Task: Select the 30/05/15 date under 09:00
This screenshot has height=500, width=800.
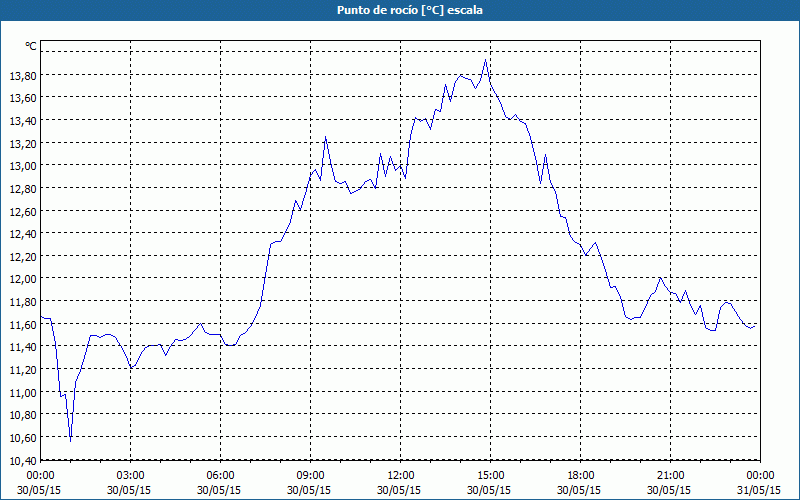Action: [x=309, y=490]
